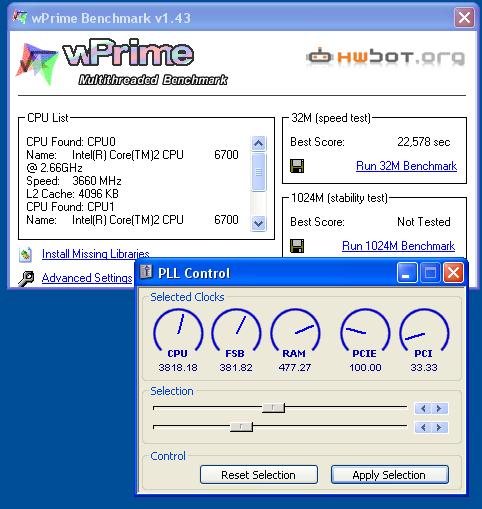Viewport: 482px width, 509px height.
Task: Close the wPrime Benchmark window
Action: coord(464,17)
